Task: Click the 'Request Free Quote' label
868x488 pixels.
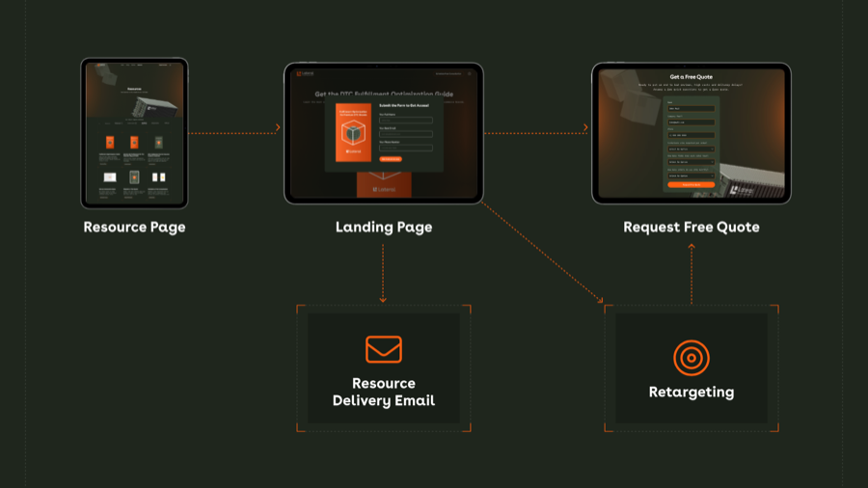Action: pos(692,227)
